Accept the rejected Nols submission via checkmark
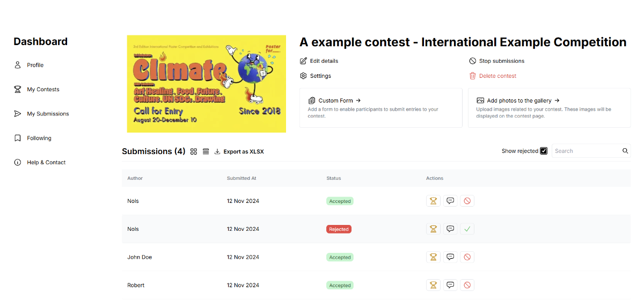The height and width of the screenshot is (306, 644). 467,229
